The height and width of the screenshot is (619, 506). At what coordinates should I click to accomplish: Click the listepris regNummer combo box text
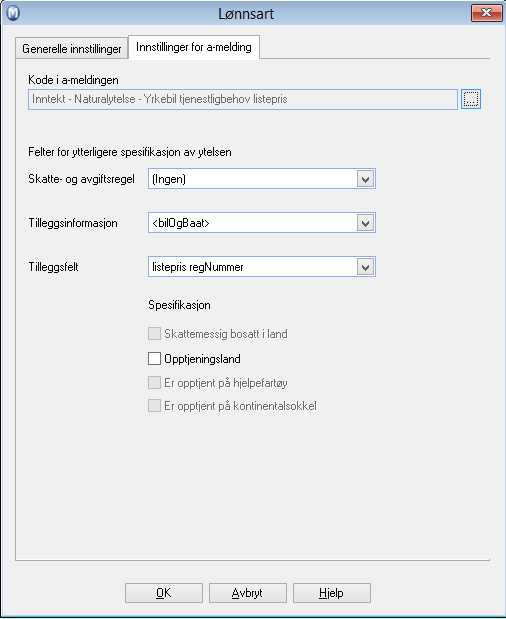click(198, 267)
